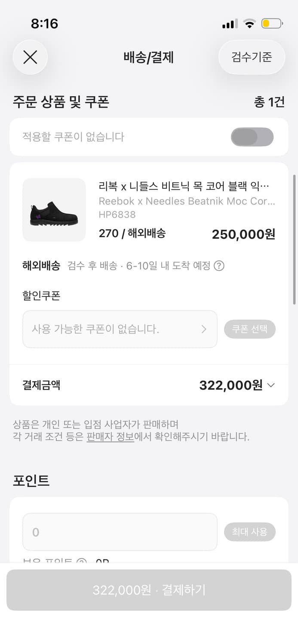The width and height of the screenshot is (298, 644).
Task: Open the 쿠폰 선택 coupon selection button
Action: pos(250,329)
